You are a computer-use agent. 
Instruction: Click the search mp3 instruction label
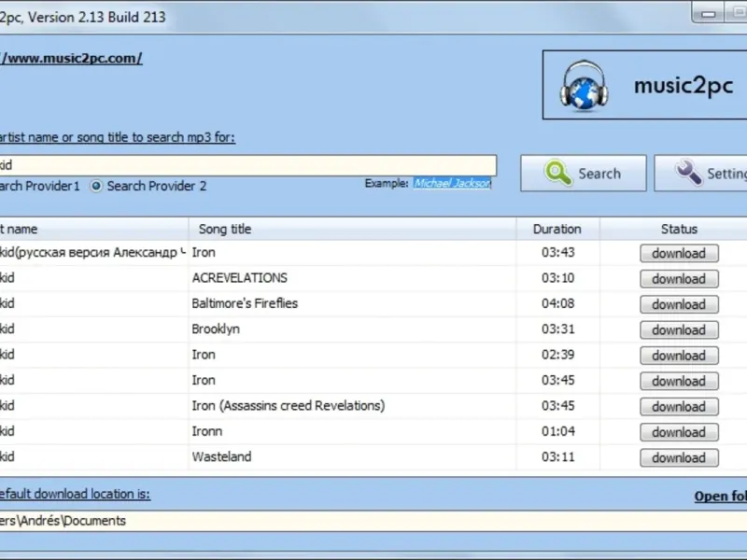pos(118,137)
